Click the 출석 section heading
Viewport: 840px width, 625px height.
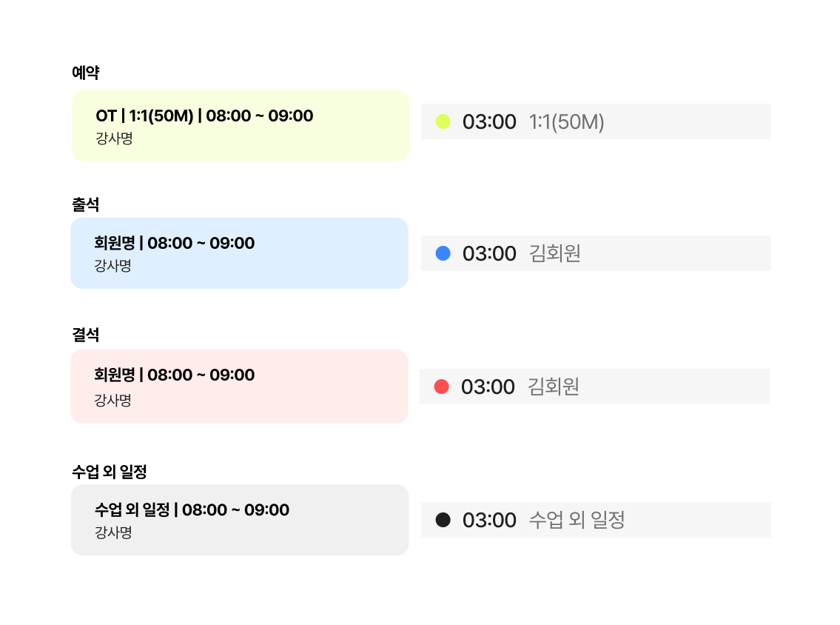[x=86, y=204]
